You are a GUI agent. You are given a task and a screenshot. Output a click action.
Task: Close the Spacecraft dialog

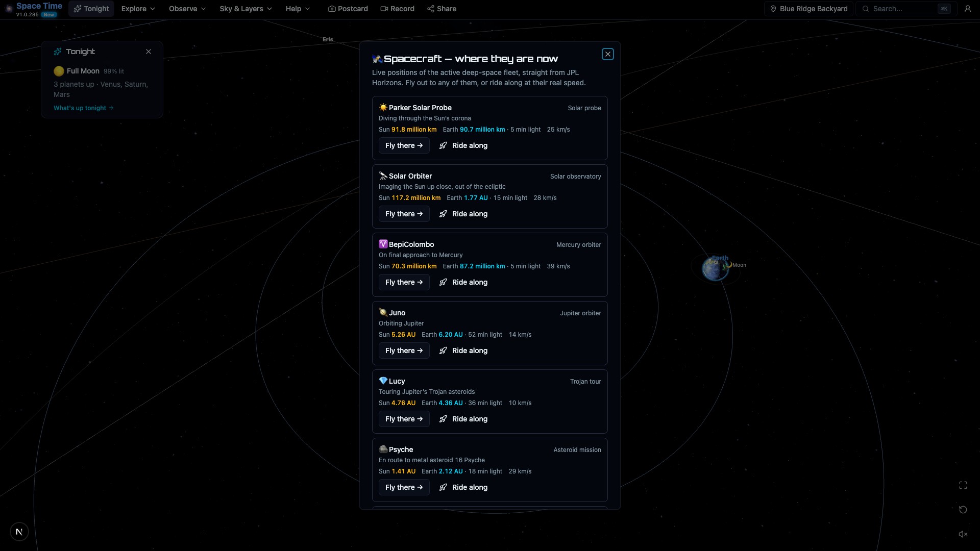point(607,54)
